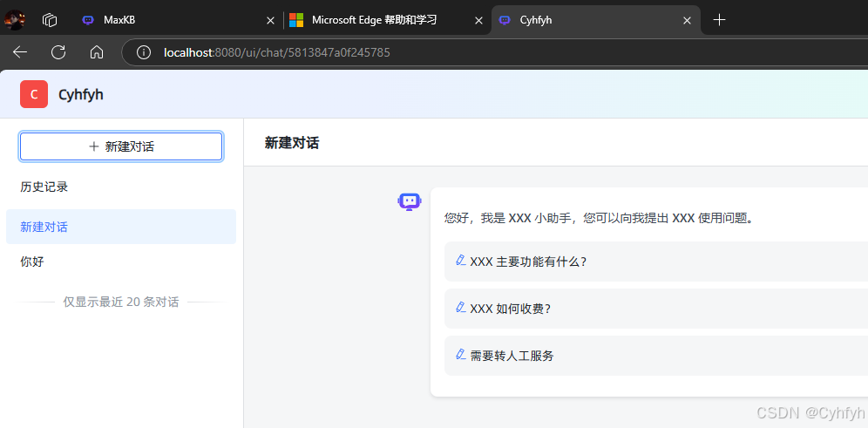Click the 新建对话 chat panel title
Viewport: 868px width, 428px height.
coord(292,144)
